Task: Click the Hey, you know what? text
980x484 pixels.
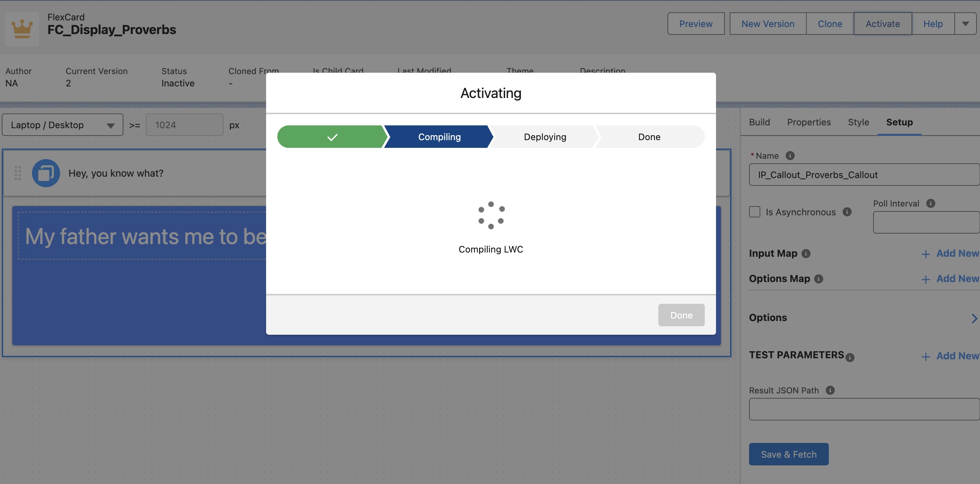Action: [116, 174]
